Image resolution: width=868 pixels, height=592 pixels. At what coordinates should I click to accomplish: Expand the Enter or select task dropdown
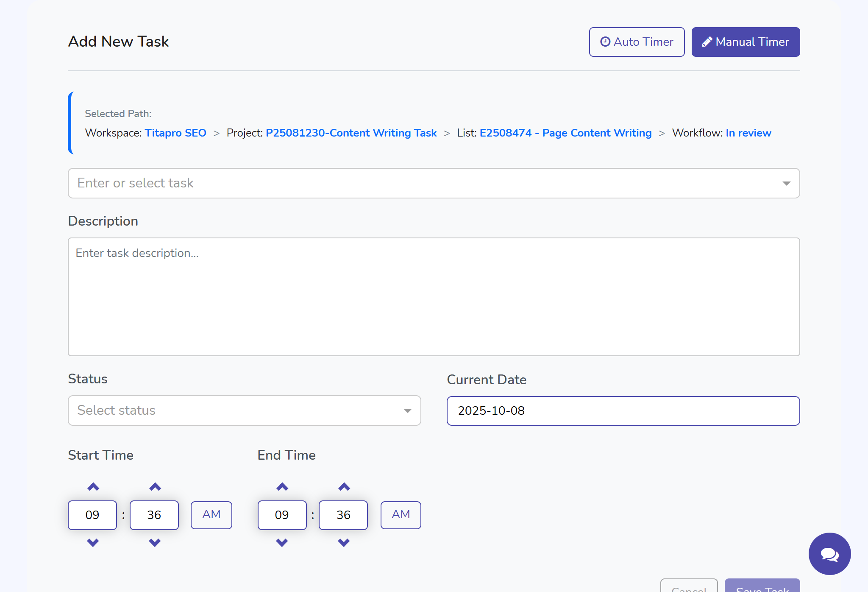pyautogui.click(x=434, y=183)
